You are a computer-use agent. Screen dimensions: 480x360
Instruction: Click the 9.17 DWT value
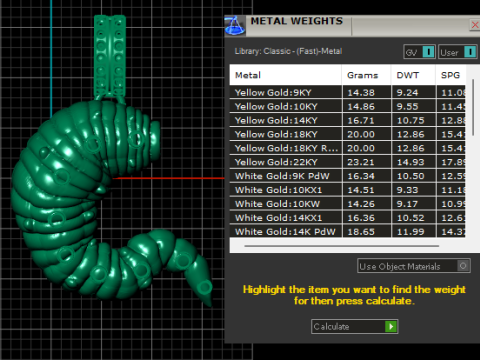coord(407,204)
